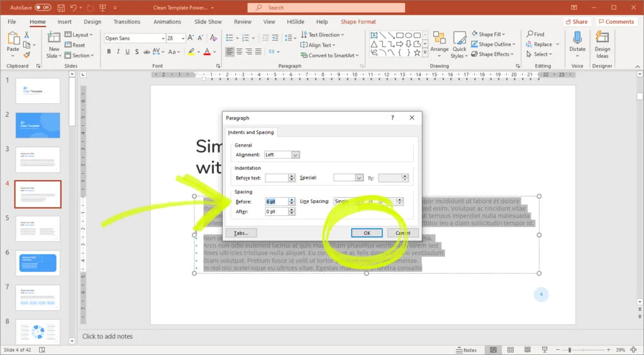
Task: Toggle AutoSave switch
Action: coord(43,8)
